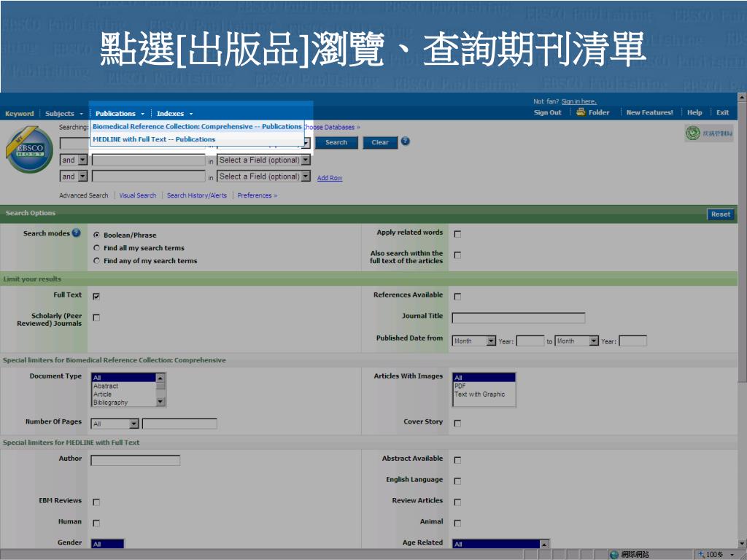Check the Animal limiter box
Viewport: 747px width, 560px height.
point(457,523)
